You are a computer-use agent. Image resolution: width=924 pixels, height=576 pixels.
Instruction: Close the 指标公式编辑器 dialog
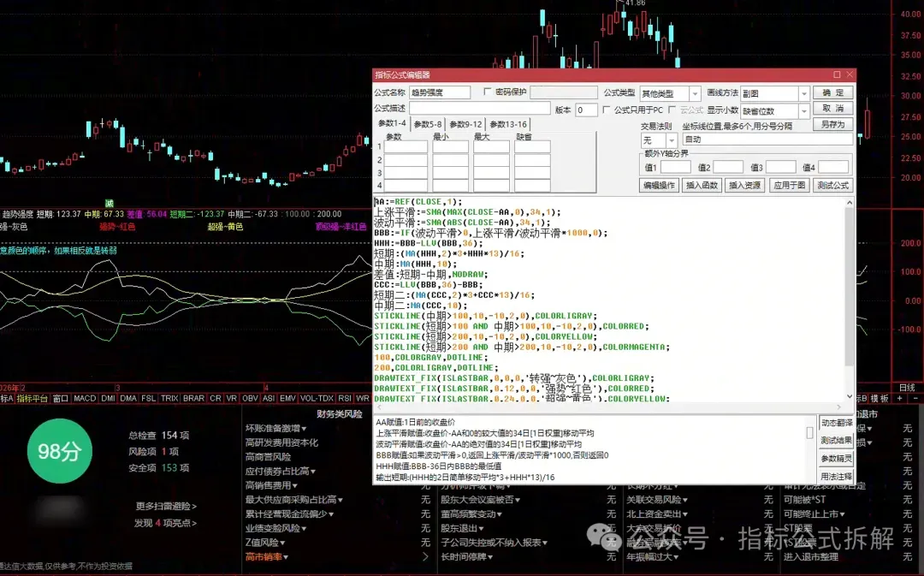(x=850, y=74)
